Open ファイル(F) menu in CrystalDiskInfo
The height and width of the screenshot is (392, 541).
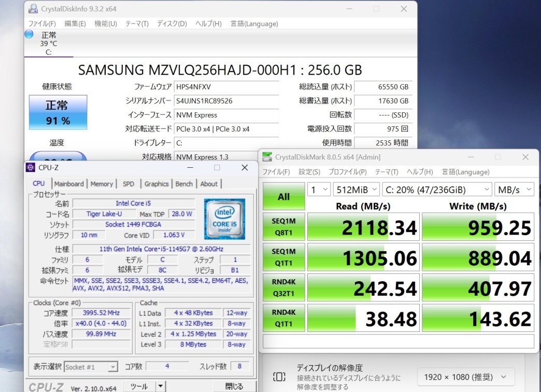click(x=42, y=24)
